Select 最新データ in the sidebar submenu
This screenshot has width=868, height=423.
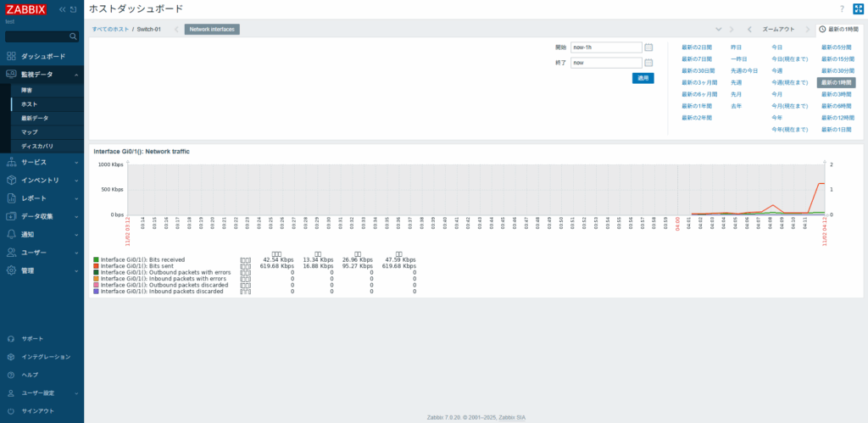35,118
